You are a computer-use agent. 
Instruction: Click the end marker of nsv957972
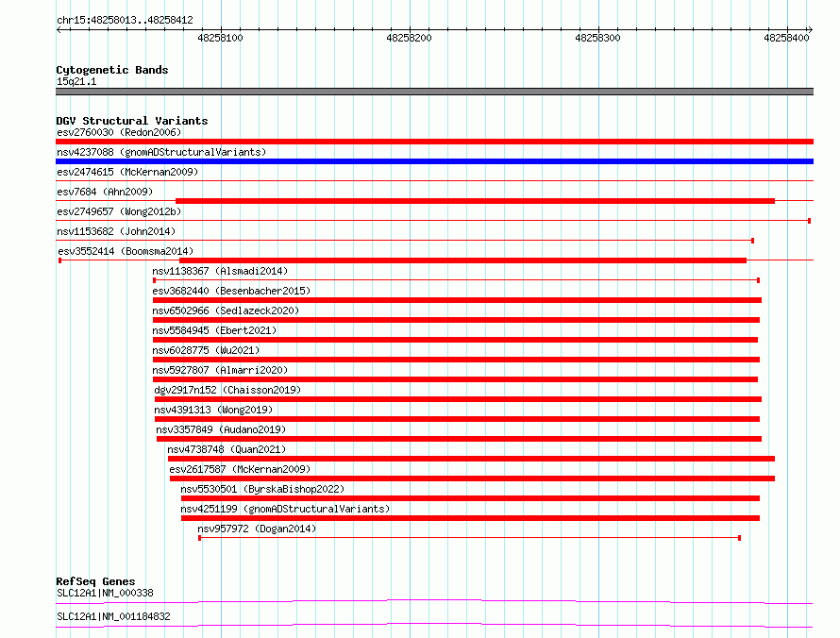click(739, 538)
